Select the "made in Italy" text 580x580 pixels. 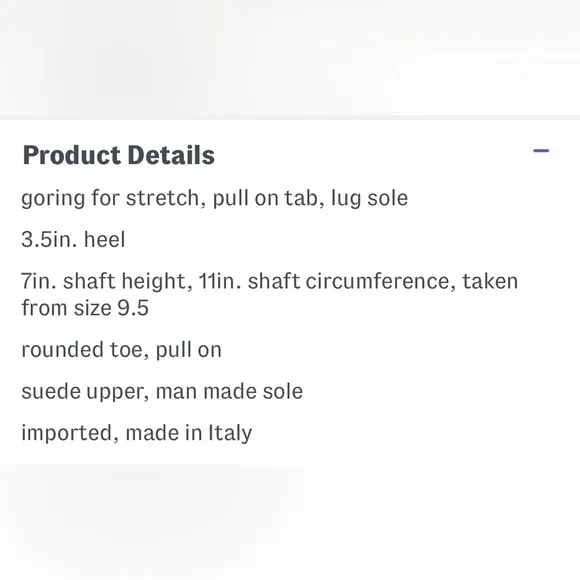click(189, 433)
